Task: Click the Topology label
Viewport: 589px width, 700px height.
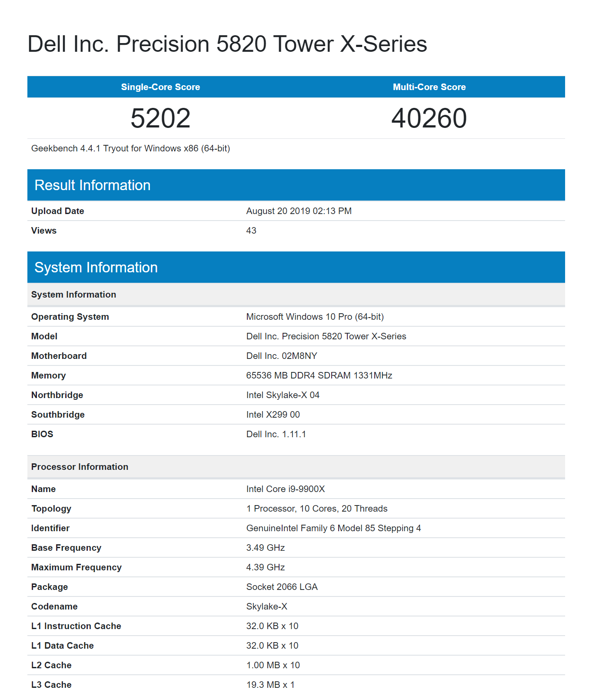Action: tap(51, 509)
